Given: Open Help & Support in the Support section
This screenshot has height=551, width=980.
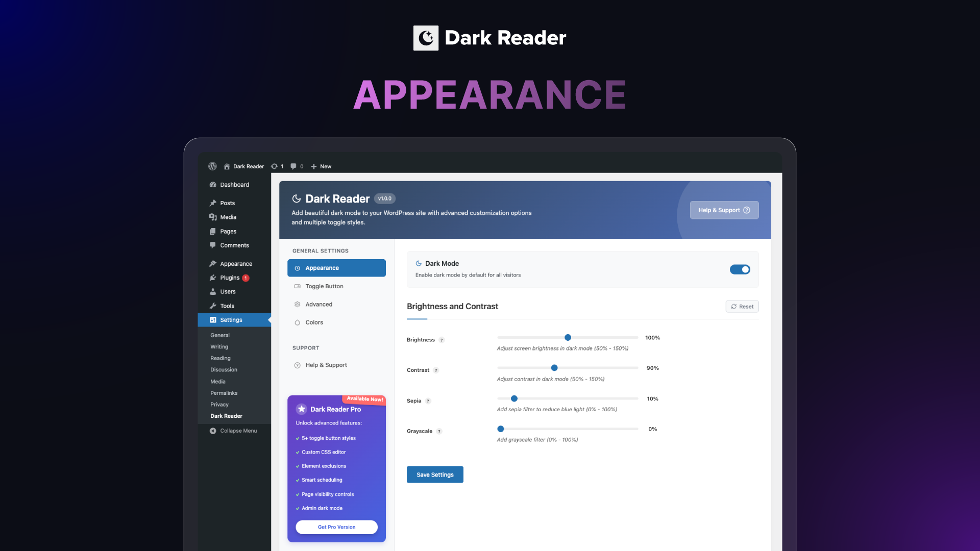Looking at the screenshot, I should [336, 365].
